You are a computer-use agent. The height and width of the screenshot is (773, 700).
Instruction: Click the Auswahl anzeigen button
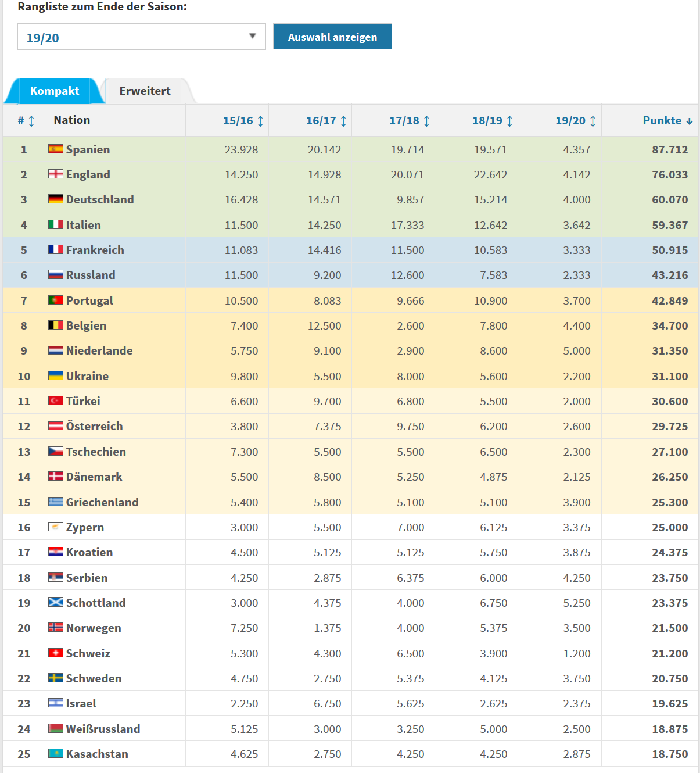(332, 37)
